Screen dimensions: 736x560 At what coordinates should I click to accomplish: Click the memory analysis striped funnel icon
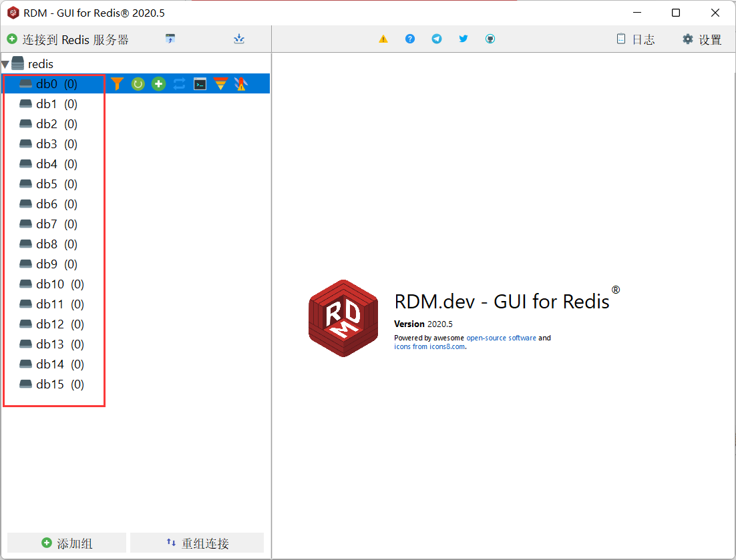220,84
